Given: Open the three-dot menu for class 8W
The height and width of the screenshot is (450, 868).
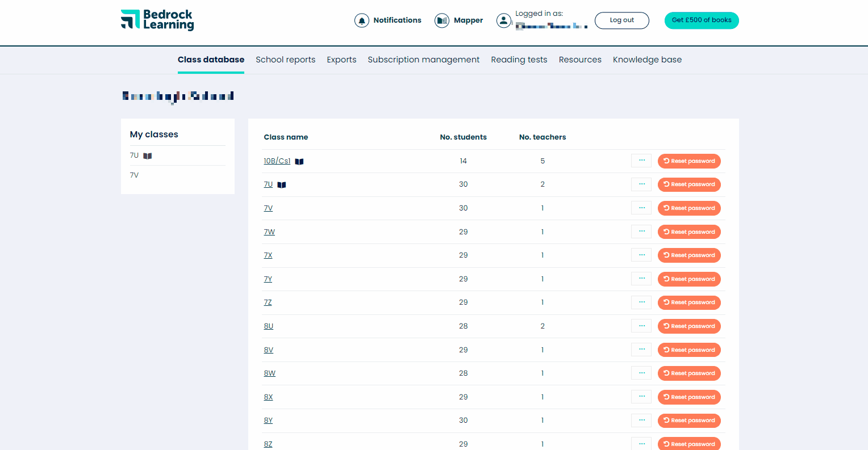Looking at the screenshot, I should tap(641, 373).
